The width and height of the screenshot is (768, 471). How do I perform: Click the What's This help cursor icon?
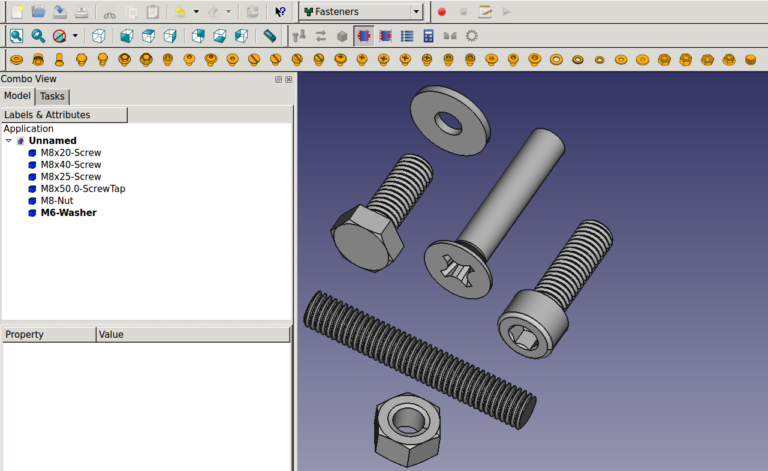pos(280,12)
